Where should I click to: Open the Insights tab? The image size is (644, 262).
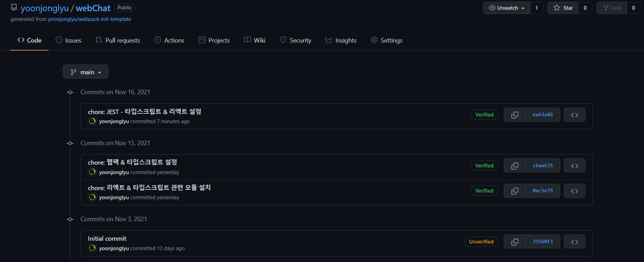click(x=341, y=40)
